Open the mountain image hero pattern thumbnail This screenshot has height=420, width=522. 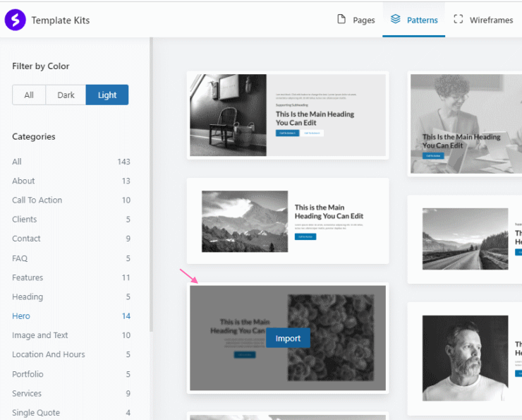(x=288, y=221)
